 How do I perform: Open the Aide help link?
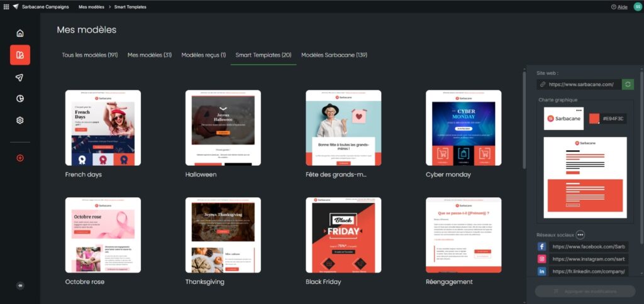tap(619, 7)
